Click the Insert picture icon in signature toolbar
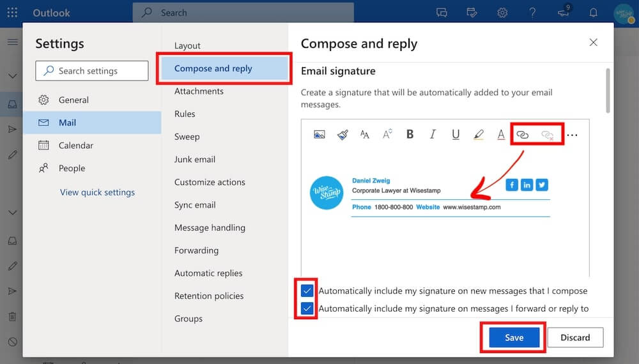The height and width of the screenshot is (364, 639). pos(319,135)
